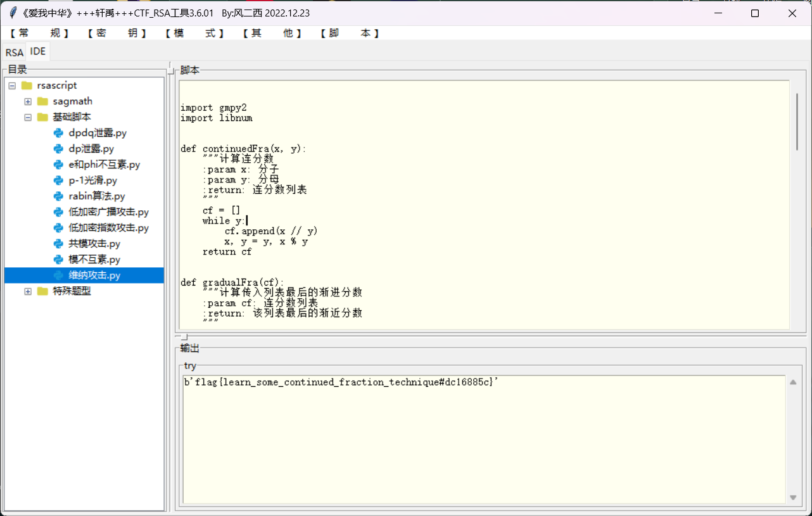The height and width of the screenshot is (516, 812).
Task: Click Python icon of e和phi不互素.py
Action: (58, 165)
